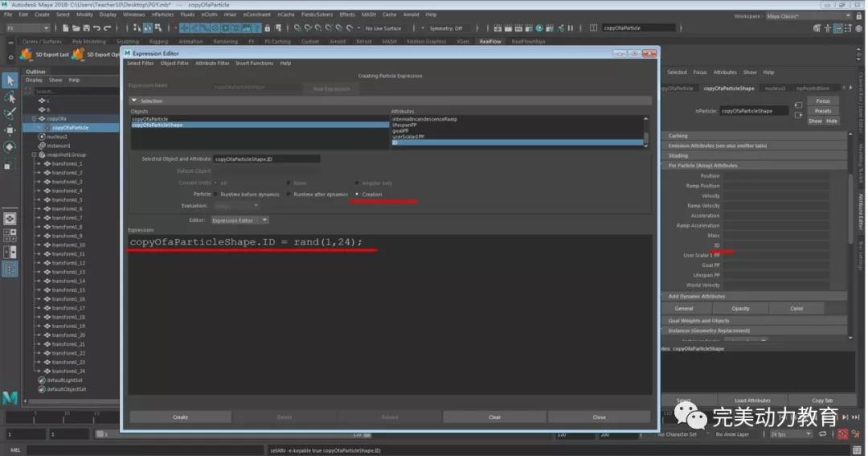
Task: Switch to the RealFlow shelf tab
Action: pos(489,41)
